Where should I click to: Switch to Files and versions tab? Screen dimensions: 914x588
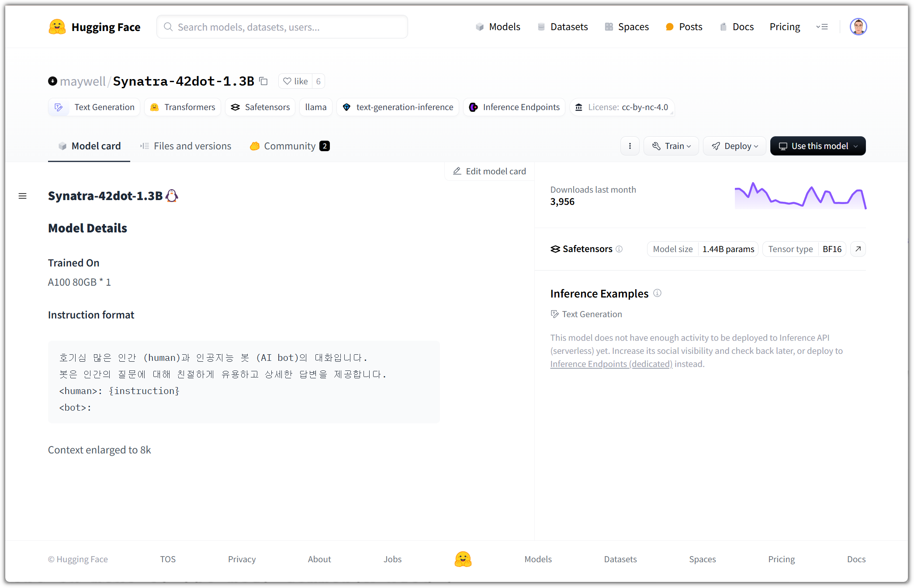click(186, 146)
